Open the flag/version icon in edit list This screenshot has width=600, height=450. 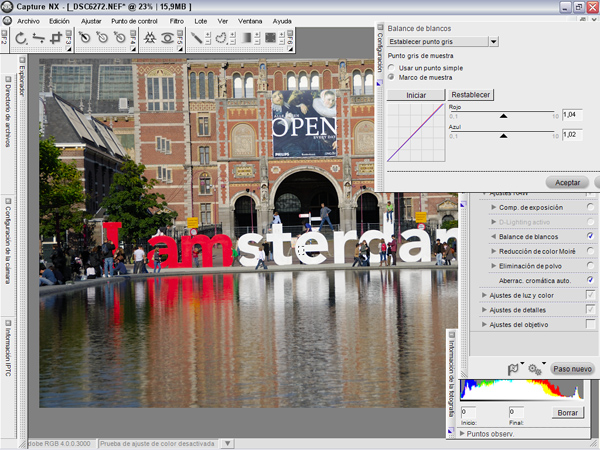pyautogui.click(x=513, y=369)
